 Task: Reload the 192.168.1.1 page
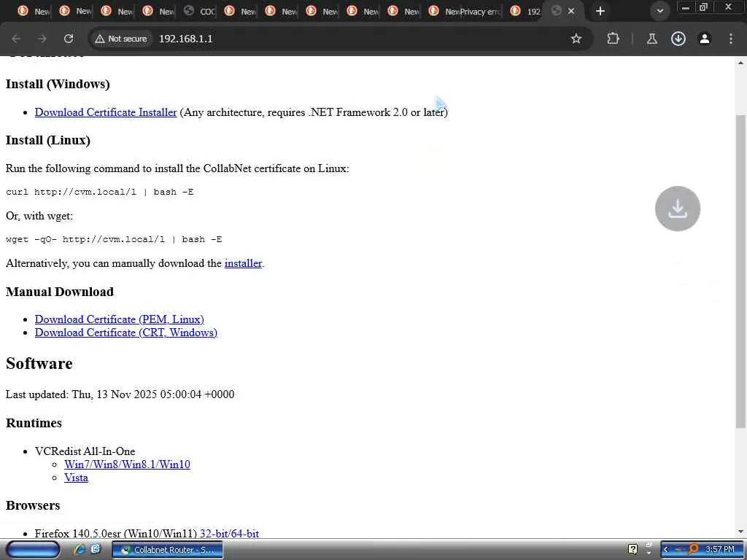[x=69, y=39]
